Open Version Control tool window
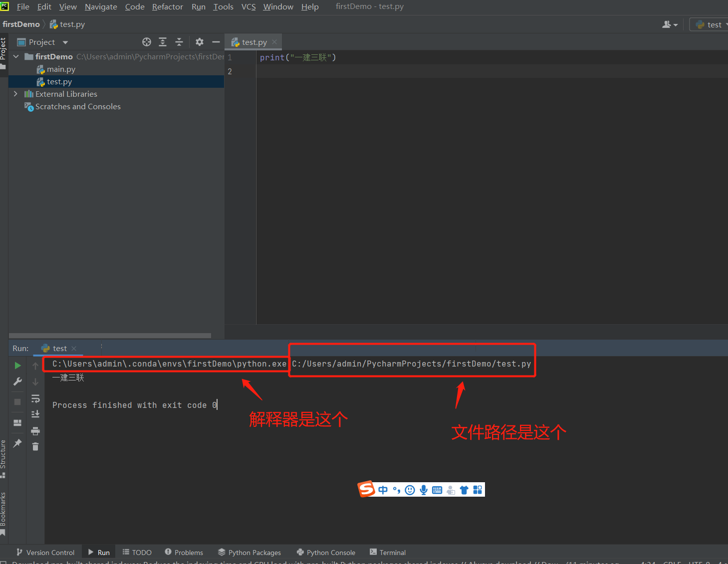Screen dimensions: 728x564 [45, 552]
